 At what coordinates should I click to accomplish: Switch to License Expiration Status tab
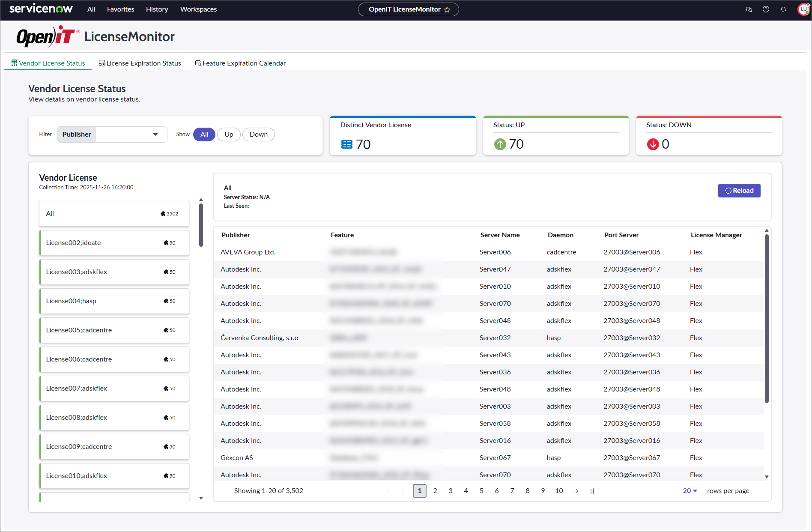tap(140, 63)
